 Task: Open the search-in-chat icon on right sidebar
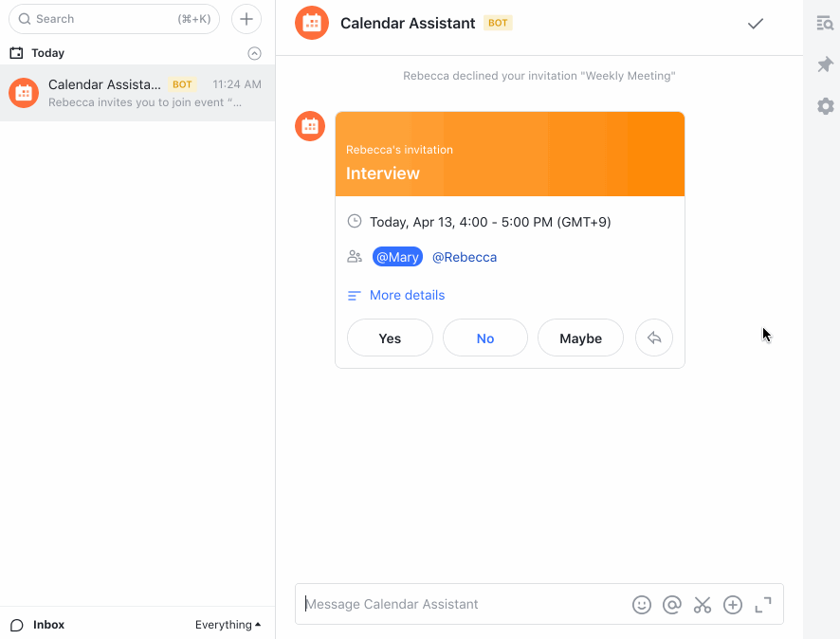pos(825,23)
